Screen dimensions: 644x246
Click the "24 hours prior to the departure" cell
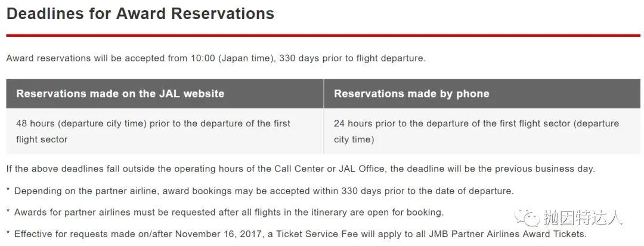[482, 131]
